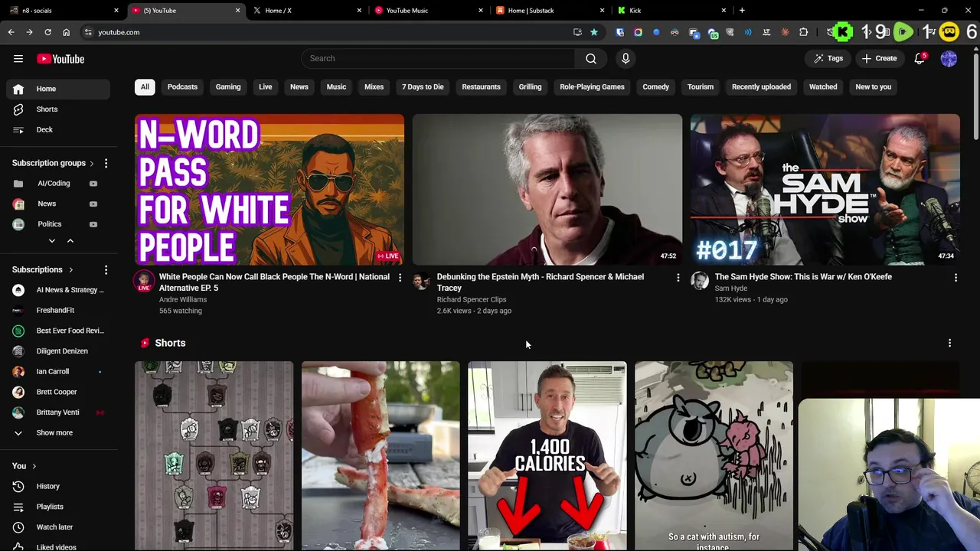Image resolution: width=980 pixels, height=551 pixels.
Task: Click video icon next to News group
Action: tap(93, 204)
